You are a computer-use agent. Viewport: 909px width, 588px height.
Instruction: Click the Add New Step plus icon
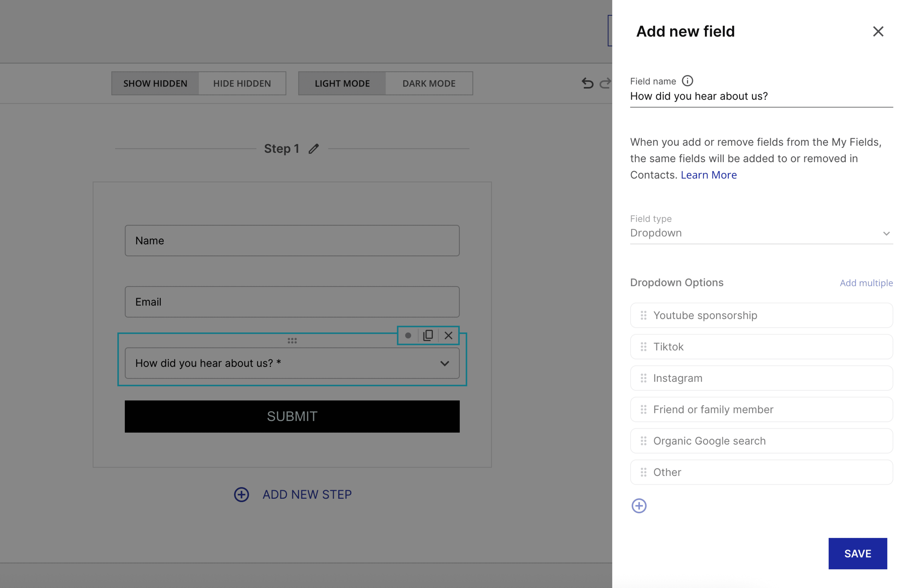241,494
